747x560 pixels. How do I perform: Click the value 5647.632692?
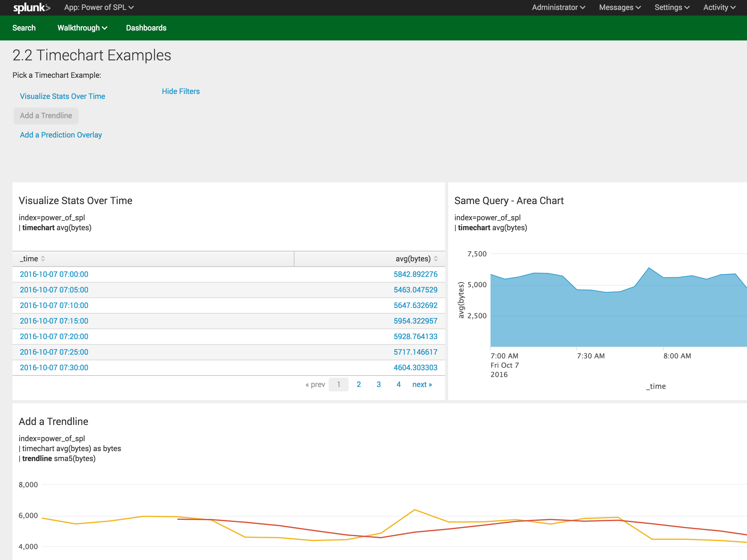click(416, 306)
